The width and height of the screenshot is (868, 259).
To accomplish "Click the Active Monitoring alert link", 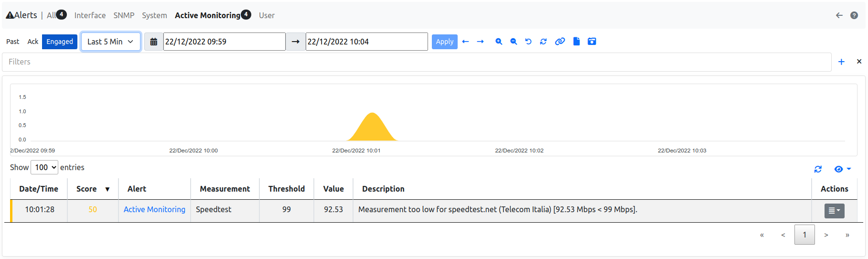I will (x=154, y=209).
